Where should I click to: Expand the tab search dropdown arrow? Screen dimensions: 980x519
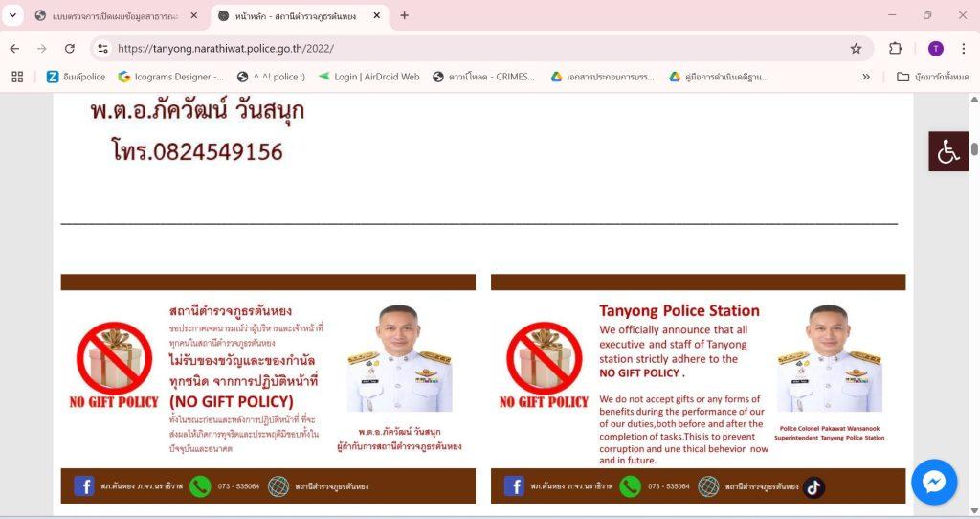[12, 15]
